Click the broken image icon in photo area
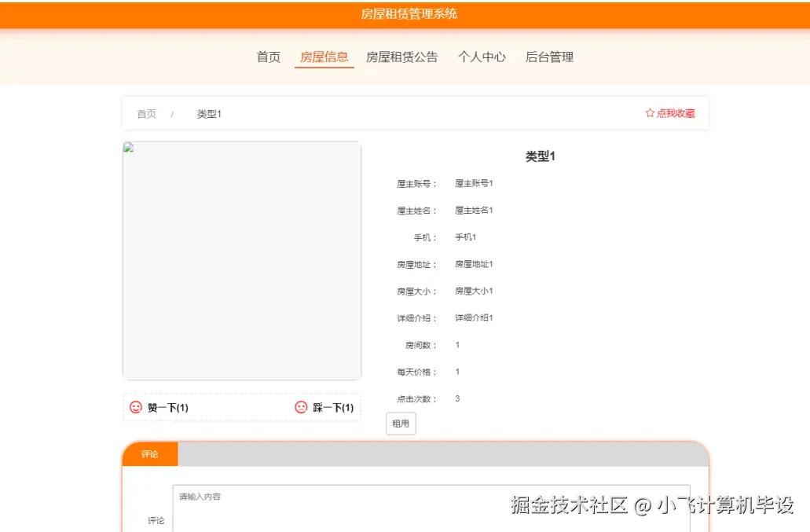810x532 pixels. click(128, 146)
